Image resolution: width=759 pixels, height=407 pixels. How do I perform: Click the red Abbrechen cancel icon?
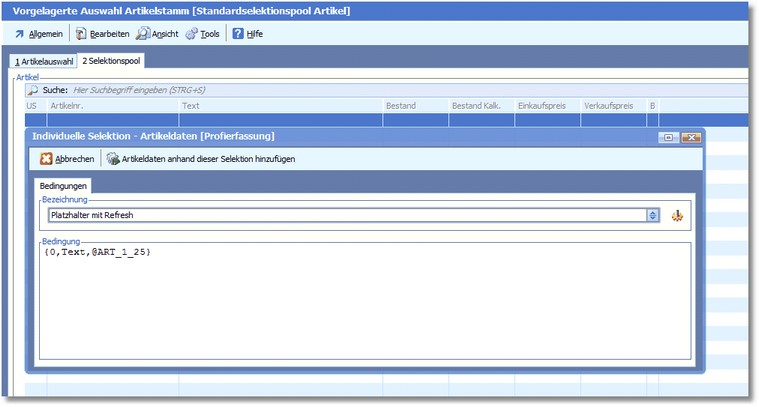click(x=46, y=158)
